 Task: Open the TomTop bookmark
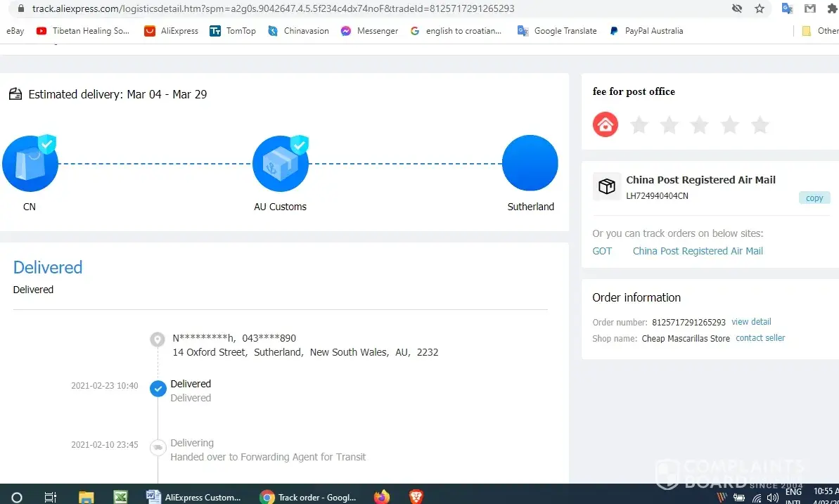233,31
